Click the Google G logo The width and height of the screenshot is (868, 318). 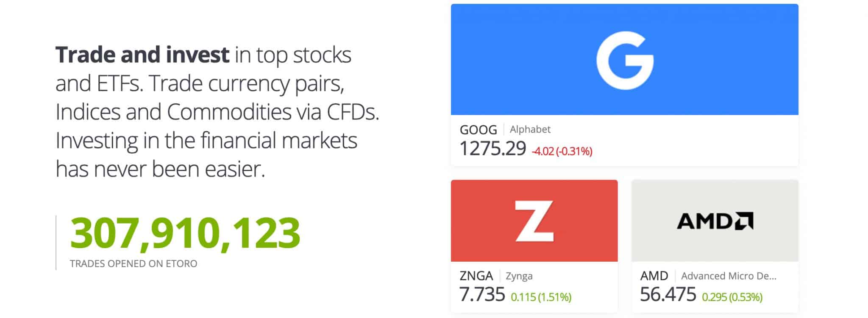625,61
